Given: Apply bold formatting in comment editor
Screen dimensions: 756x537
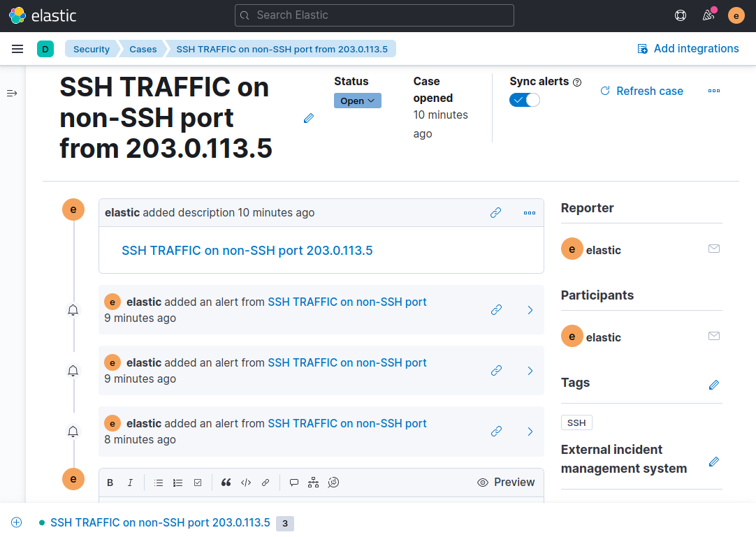Looking at the screenshot, I should click(x=110, y=483).
